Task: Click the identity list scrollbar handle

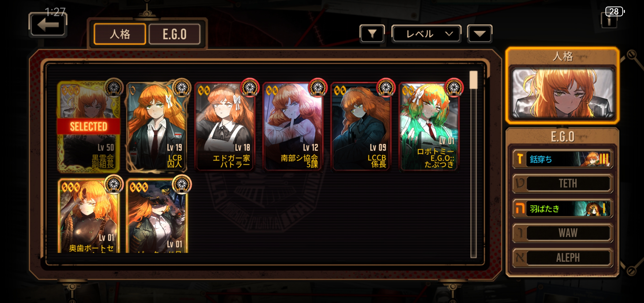Action: [474, 80]
